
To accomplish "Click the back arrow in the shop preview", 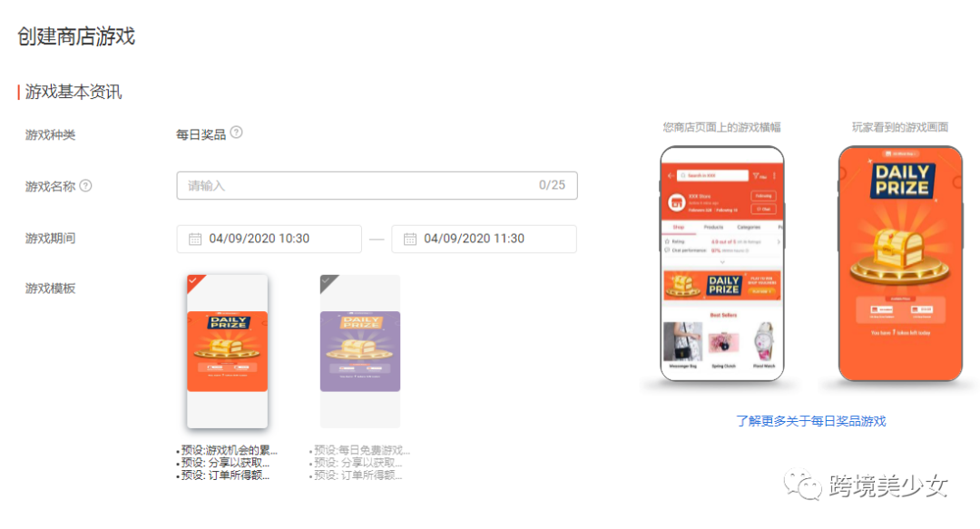I will click(x=671, y=176).
